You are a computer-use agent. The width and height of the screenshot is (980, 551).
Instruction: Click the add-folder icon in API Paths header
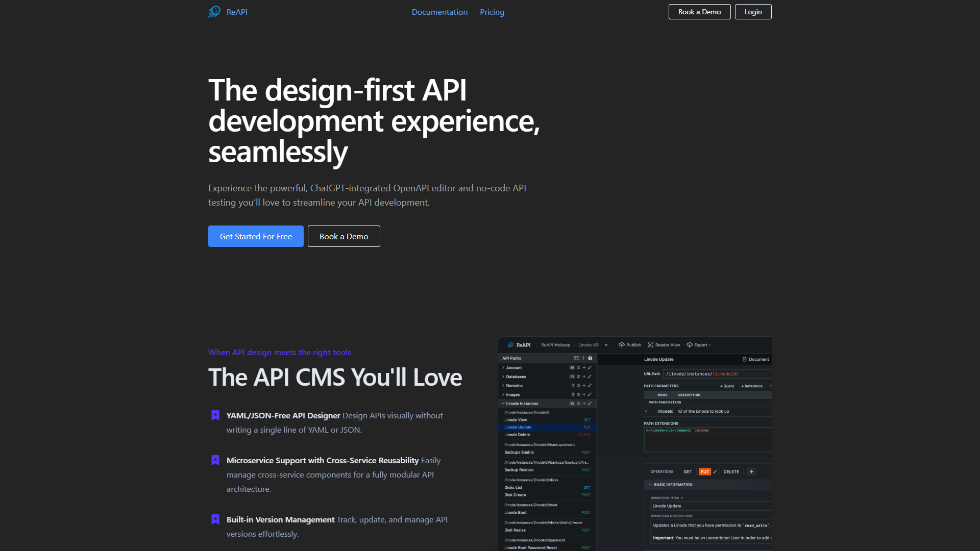[576, 358]
